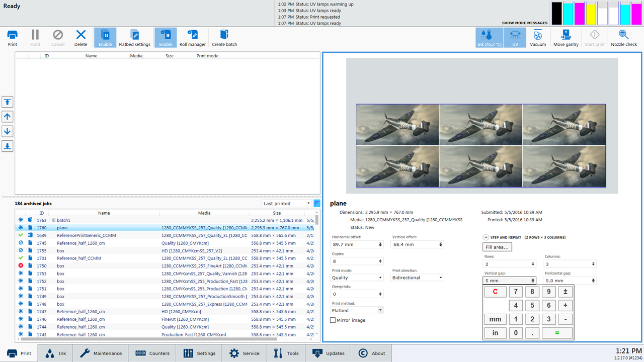
Task: Click the Fill area button
Action: [497, 247]
